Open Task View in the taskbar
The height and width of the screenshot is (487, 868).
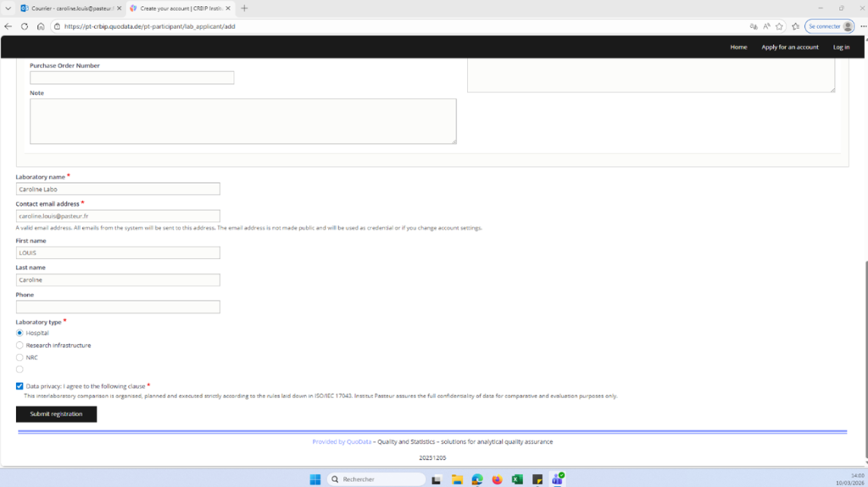tap(437, 479)
